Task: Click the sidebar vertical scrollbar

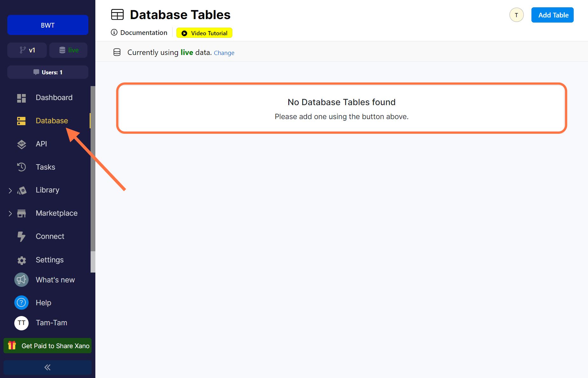Action: click(93, 169)
